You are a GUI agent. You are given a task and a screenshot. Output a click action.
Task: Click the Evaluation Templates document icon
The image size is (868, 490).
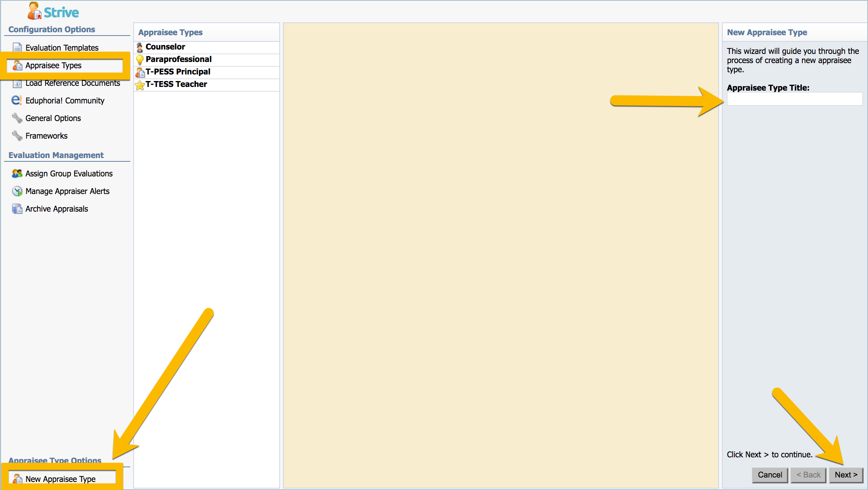[17, 48]
